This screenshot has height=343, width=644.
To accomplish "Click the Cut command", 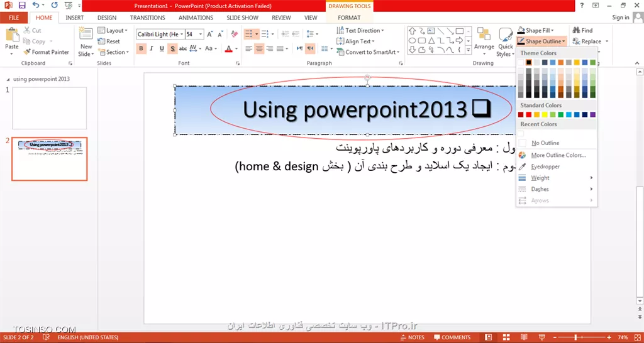I will pos(32,30).
